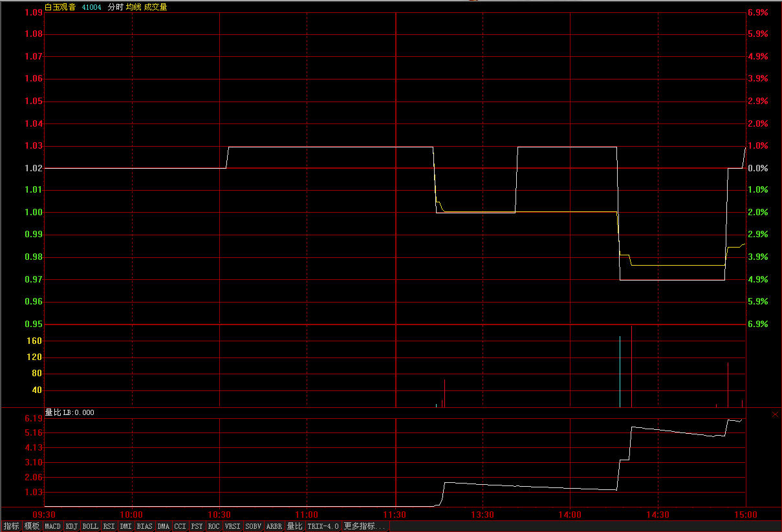Open the SOBV indicator tab
Image resolution: width=782 pixels, height=532 pixels.
(x=254, y=526)
